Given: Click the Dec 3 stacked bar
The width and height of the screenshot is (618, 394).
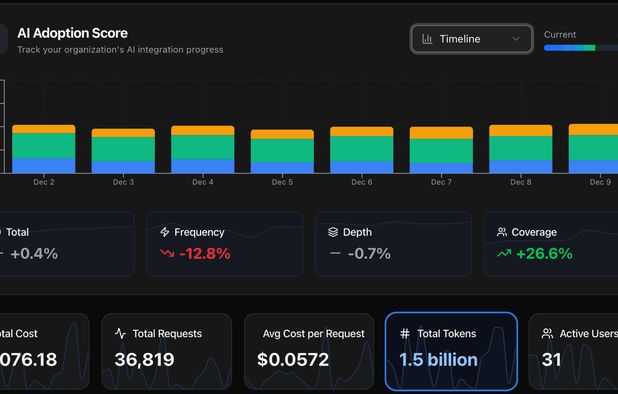Looking at the screenshot, I should pyautogui.click(x=123, y=151).
